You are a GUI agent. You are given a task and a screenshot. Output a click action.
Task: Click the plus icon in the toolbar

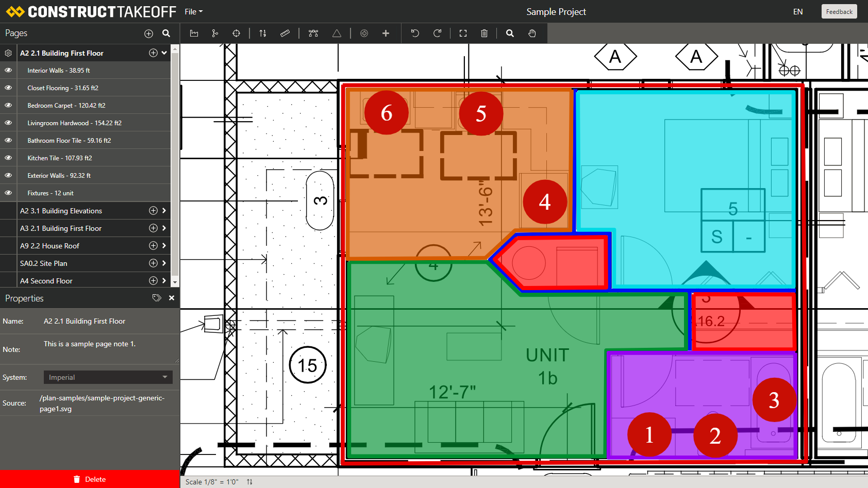386,33
